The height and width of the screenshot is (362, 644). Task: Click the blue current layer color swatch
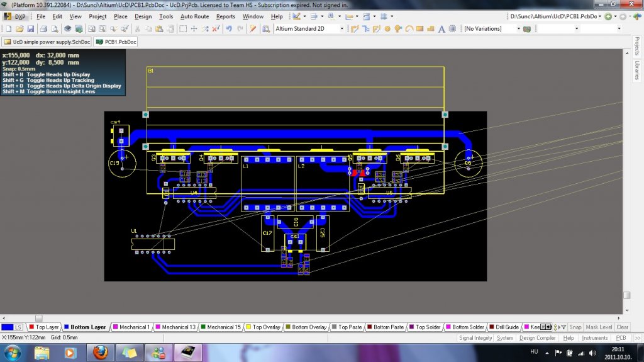(x=8, y=327)
